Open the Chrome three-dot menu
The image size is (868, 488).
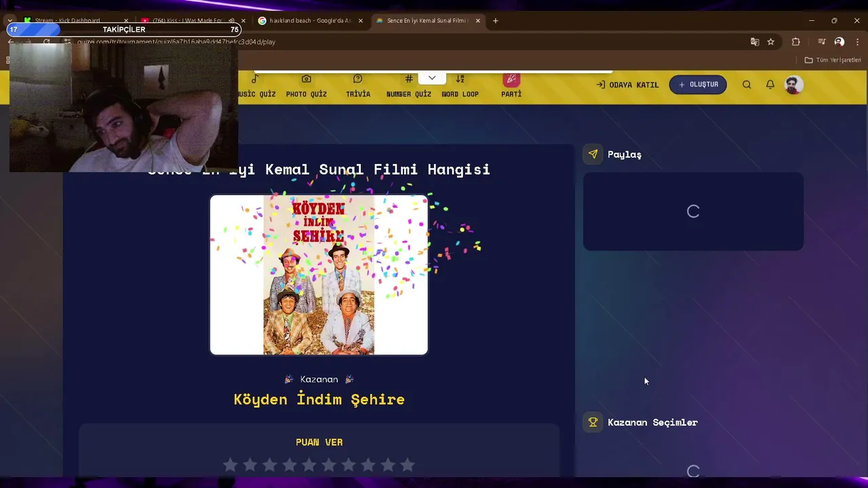tap(857, 42)
